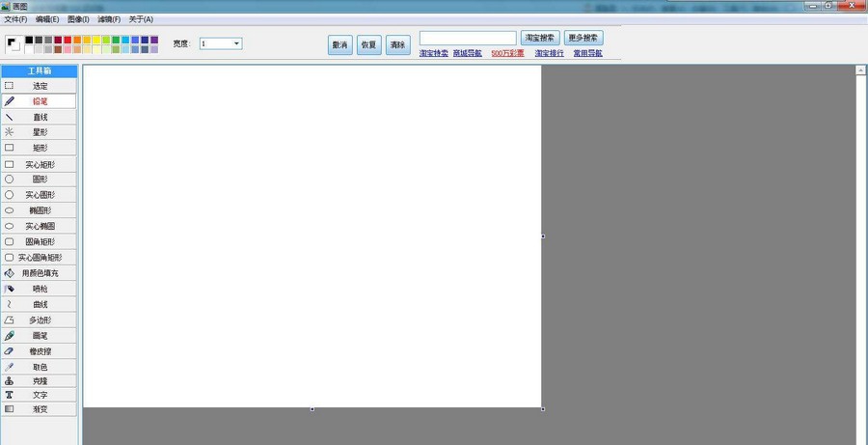The width and height of the screenshot is (868, 445).
Task: Choose the brown color swatch
Action: [x=58, y=49]
